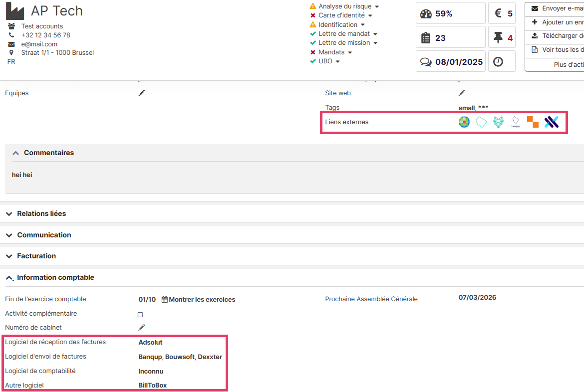
Task: Click the 59% gauge dashboard tile
Action: pos(450,13)
